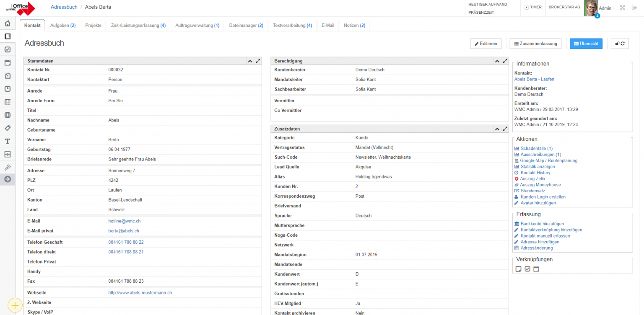Collapse the Stammdaten panel
Viewport: 644px width, 315px height.
[x=250, y=61]
